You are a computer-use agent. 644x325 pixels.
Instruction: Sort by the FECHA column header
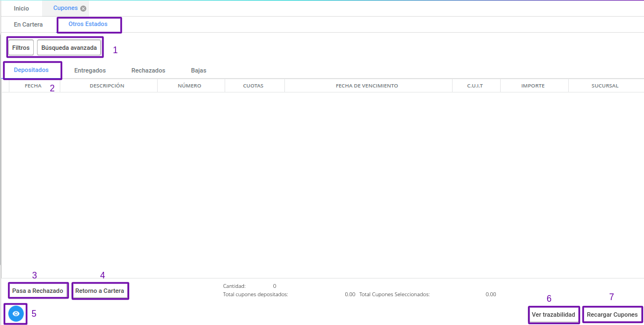pyautogui.click(x=33, y=86)
